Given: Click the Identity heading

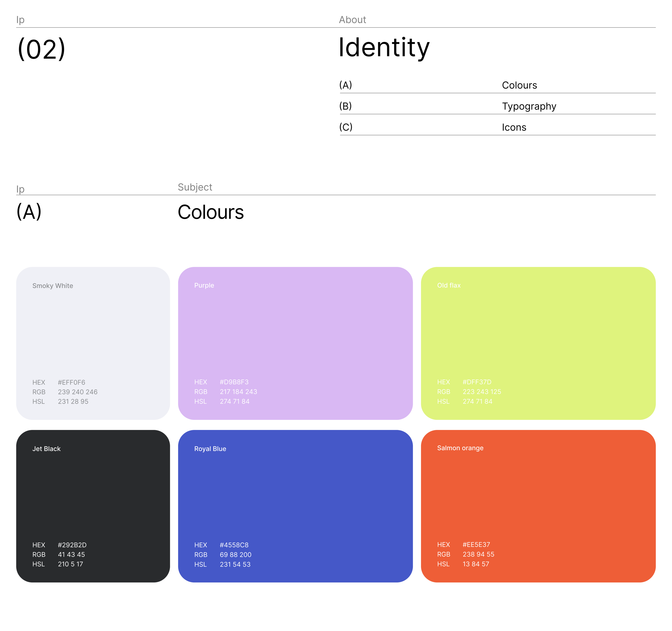Looking at the screenshot, I should [384, 48].
